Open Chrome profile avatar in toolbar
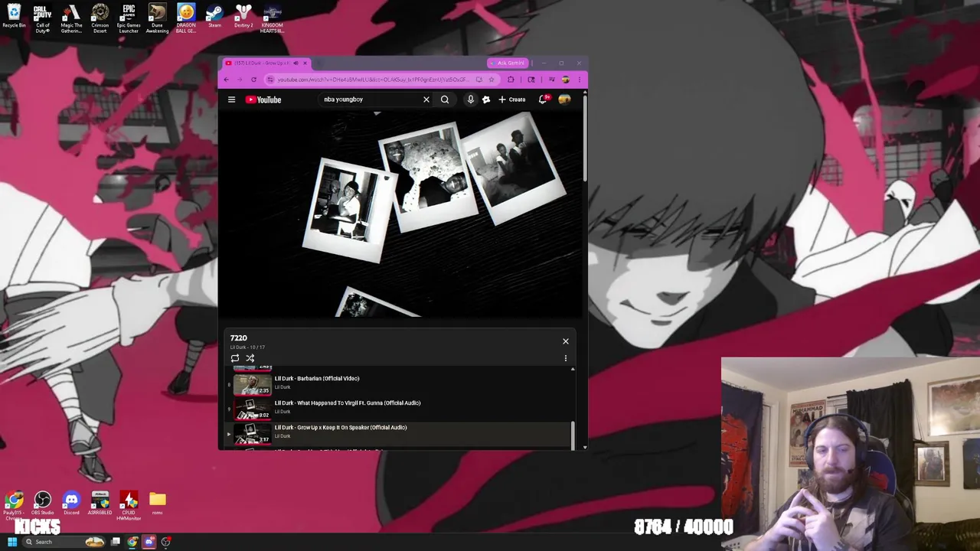 (x=566, y=80)
